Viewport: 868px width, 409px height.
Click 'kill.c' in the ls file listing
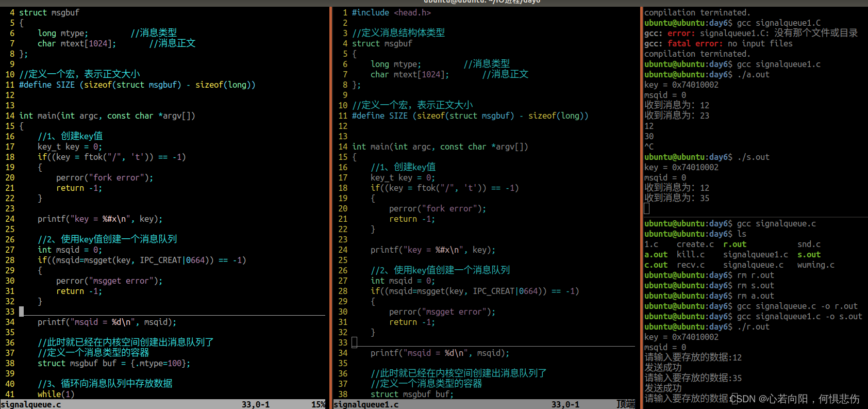pos(691,254)
